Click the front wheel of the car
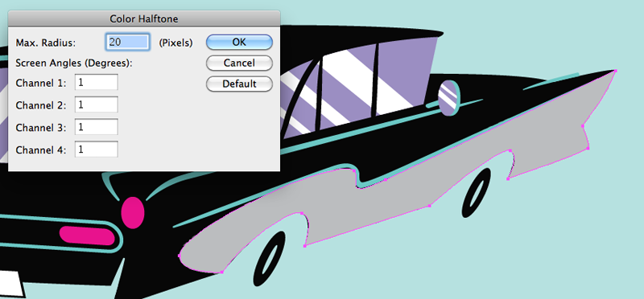Viewport: 644px width, 299px height. (x=477, y=193)
